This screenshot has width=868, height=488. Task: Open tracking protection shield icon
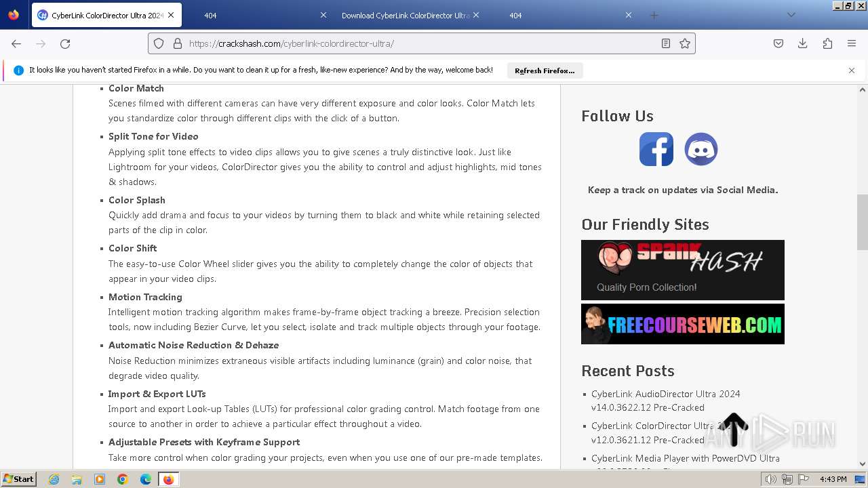click(159, 43)
